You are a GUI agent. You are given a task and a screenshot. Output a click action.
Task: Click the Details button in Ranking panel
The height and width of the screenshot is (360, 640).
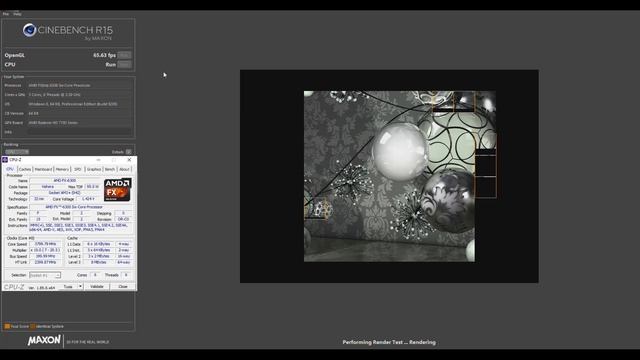coord(129,152)
